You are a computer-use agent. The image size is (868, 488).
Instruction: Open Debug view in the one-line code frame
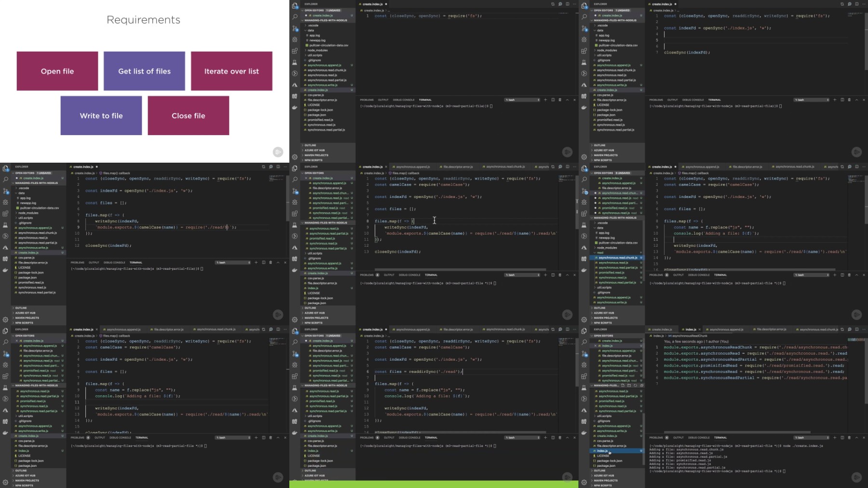295,40
